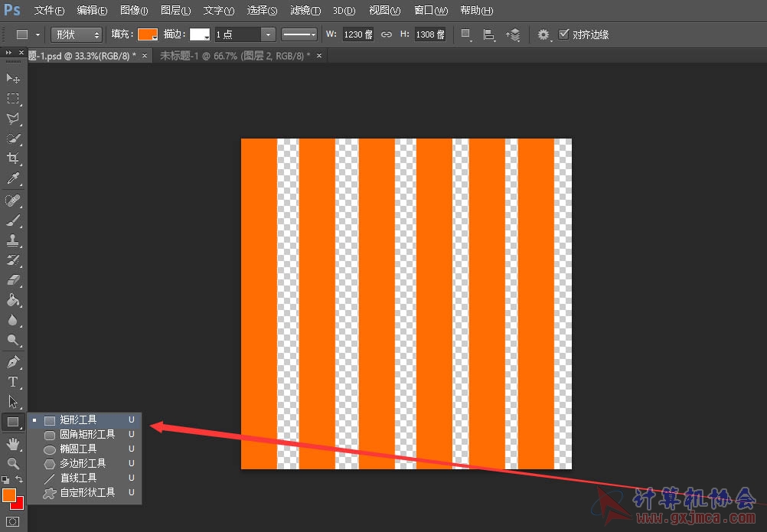Click the Photoshop Ps logo
Viewport: 767px width, 532px height.
pos(12,10)
